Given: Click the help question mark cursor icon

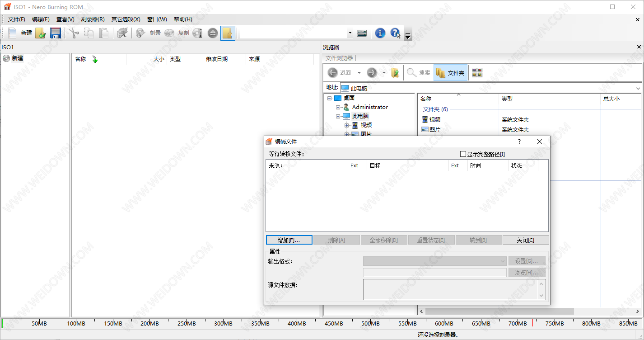Looking at the screenshot, I should coord(396,33).
